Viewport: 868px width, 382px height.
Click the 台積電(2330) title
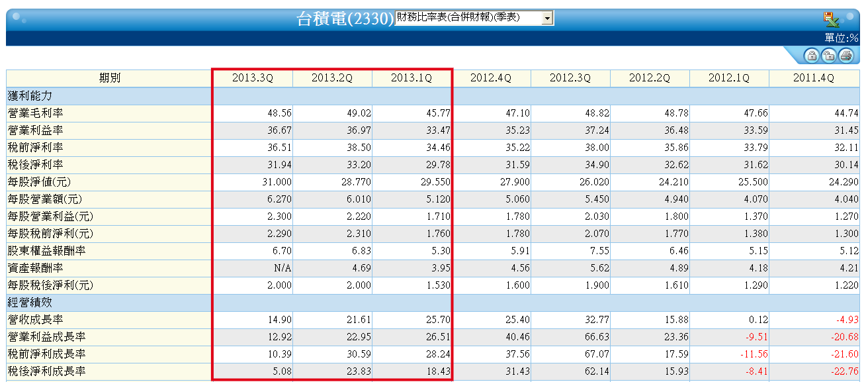click(345, 19)
